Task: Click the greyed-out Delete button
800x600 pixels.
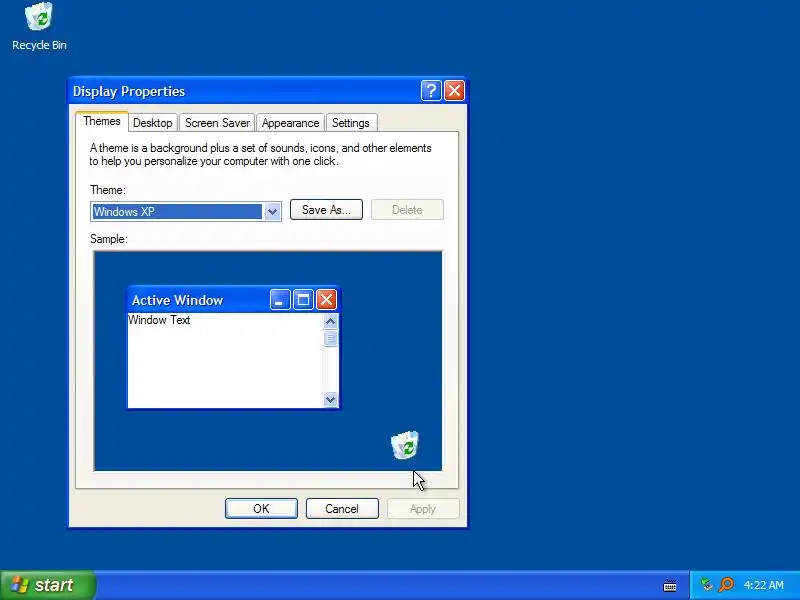Action: click(x=407, y=210)
